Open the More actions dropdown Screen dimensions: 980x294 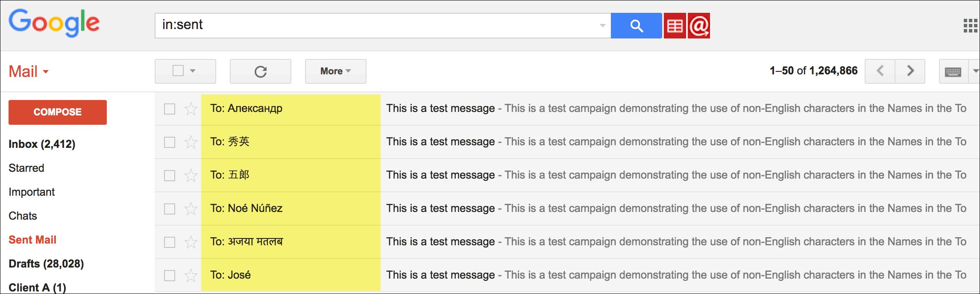[335, 71]
